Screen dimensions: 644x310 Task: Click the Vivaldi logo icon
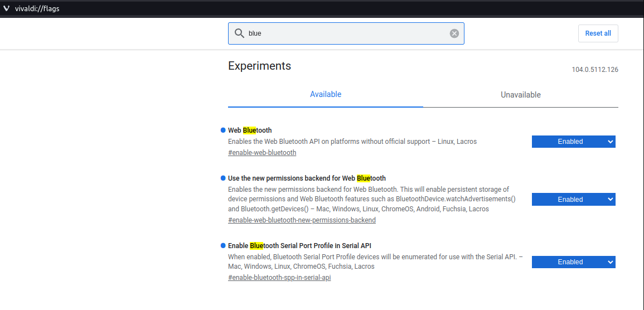tap(6, 8)
